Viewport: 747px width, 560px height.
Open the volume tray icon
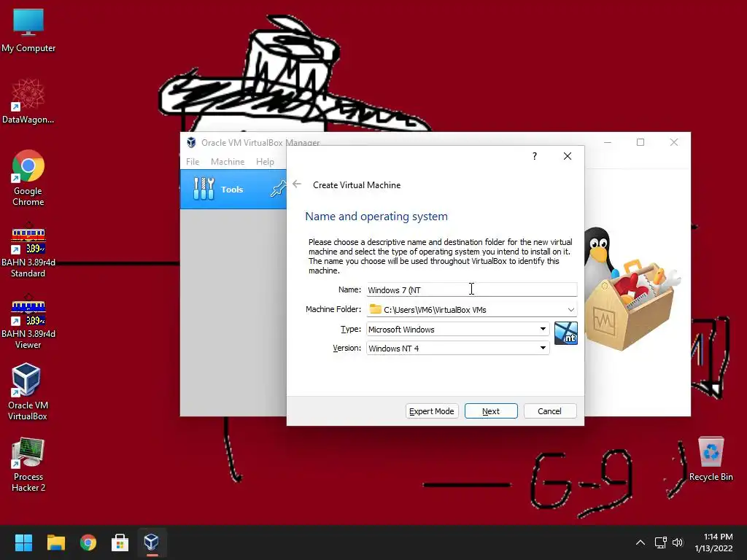(678, 542)
